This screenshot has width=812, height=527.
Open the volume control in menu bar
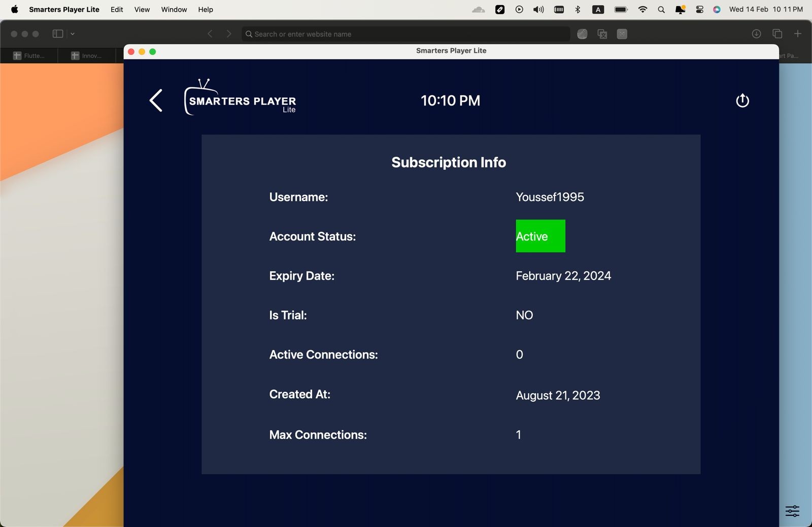tap(538, 10)
